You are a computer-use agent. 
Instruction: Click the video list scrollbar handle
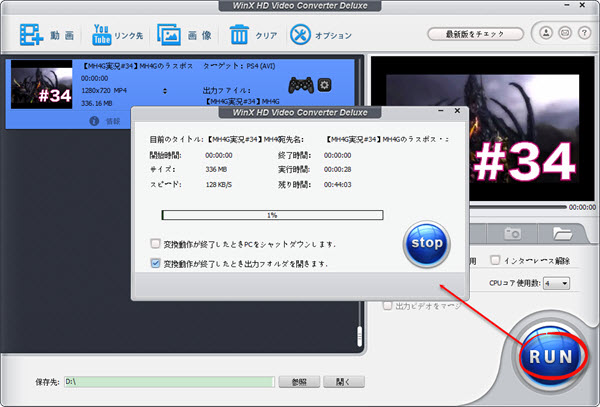[359, 336]
